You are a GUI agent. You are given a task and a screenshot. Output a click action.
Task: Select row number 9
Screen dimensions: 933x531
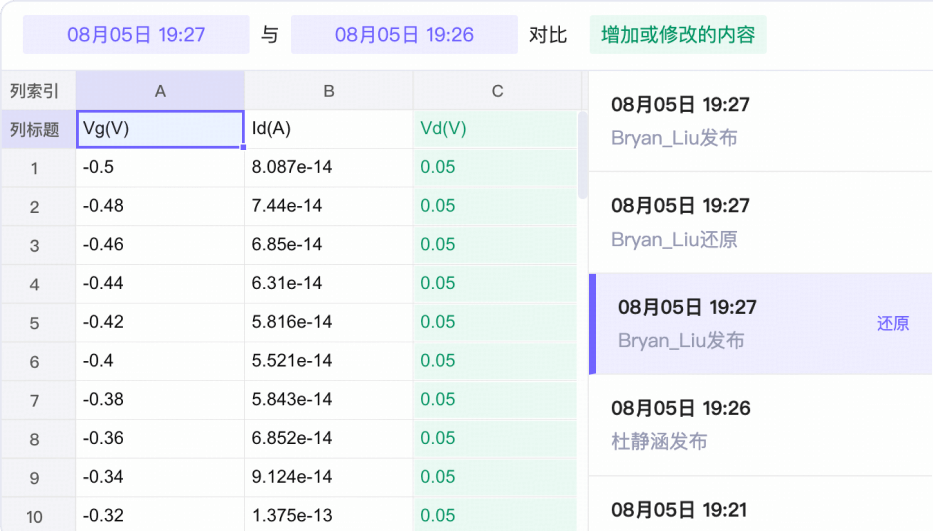pos(38,477)
